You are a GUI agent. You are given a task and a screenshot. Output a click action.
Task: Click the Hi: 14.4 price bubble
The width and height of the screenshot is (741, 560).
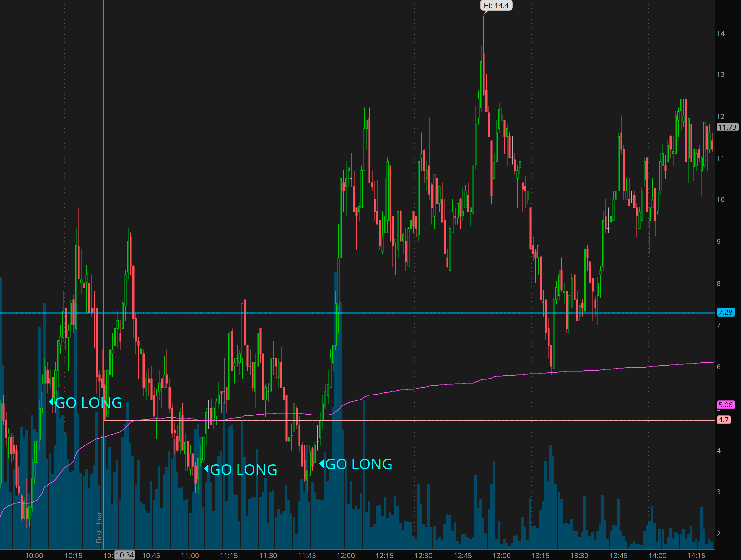click(496, 6)
